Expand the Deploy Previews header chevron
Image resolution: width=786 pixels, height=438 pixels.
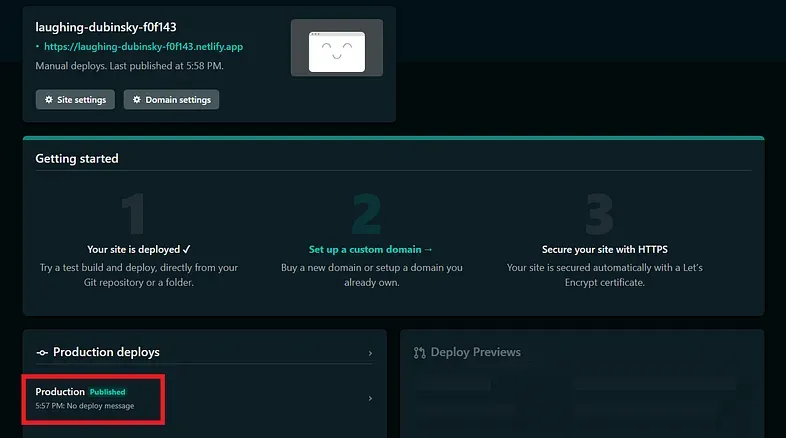748,353
